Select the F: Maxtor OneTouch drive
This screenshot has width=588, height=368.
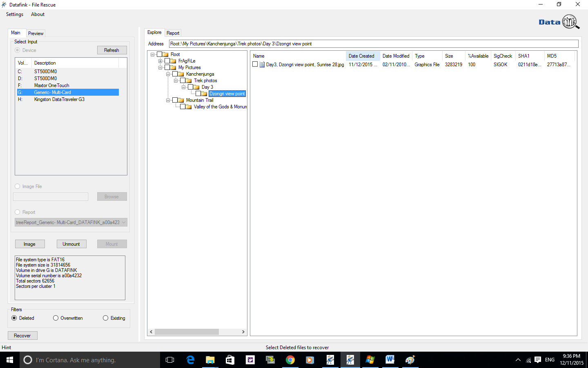click(67, 85)
